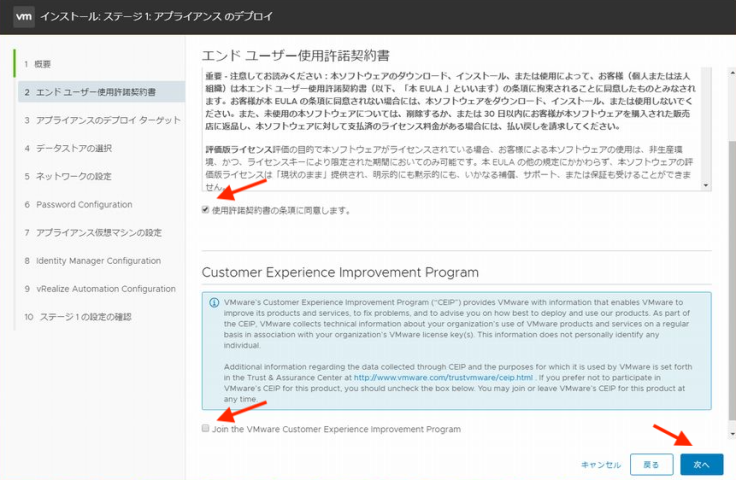Uncheck the license agreement acceptance checkbox
736x480 pixels.
(205, 210)
